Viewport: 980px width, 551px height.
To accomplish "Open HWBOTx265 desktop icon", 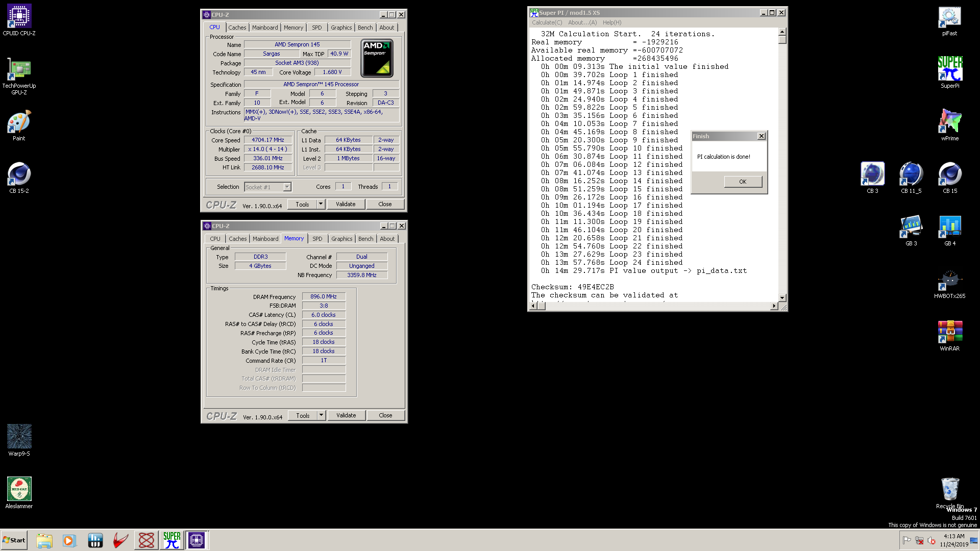I will coord(949,283).
